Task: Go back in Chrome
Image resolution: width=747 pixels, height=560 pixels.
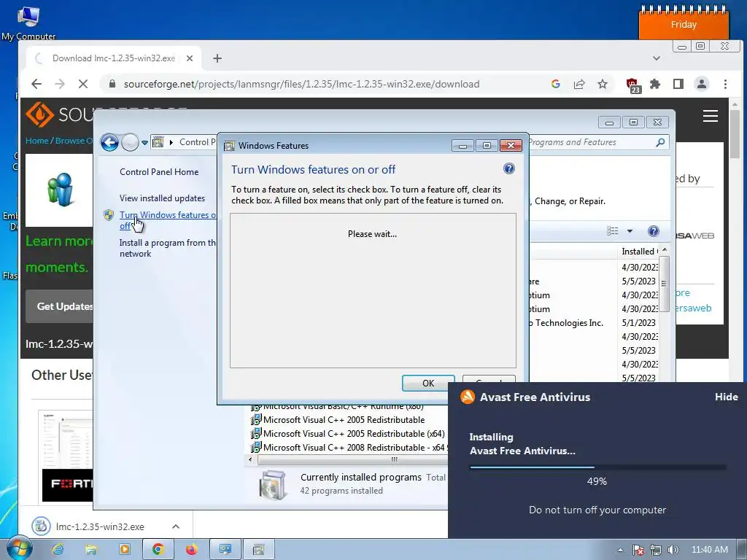Action: pyautogui.click(x=36, y=84)
